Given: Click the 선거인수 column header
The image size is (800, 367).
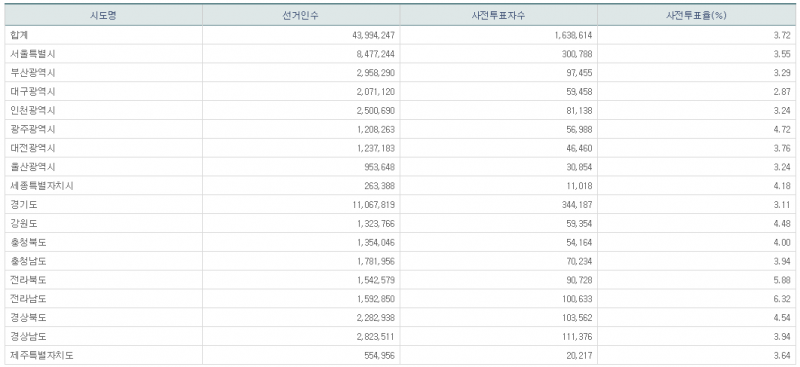Looking at the screenshot, I should click(301, 15).
